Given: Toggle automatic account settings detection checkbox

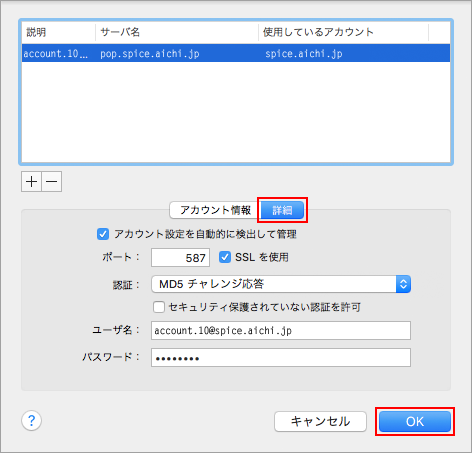Looking at the screenshot, I should click(103, 234).
